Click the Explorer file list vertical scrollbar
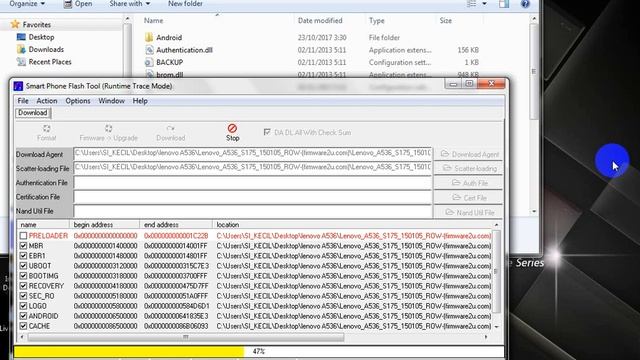 click(x=533, y=71)
